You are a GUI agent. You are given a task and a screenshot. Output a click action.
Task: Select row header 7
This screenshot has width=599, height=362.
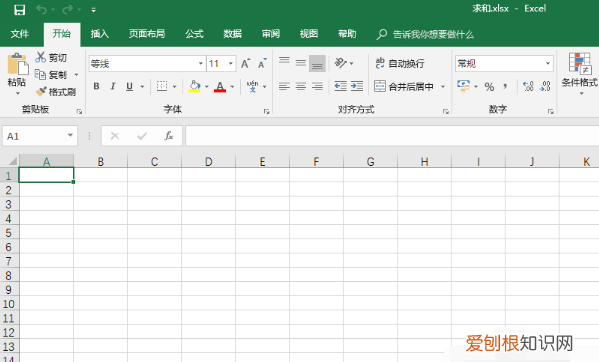(x=8, y=261)
